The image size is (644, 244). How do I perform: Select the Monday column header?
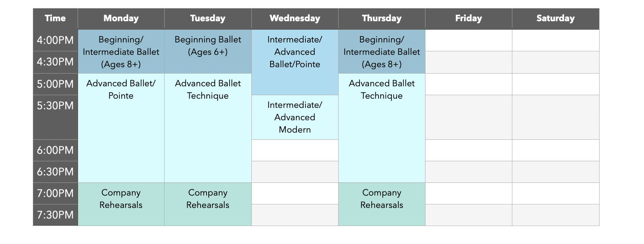click(121, 18)
